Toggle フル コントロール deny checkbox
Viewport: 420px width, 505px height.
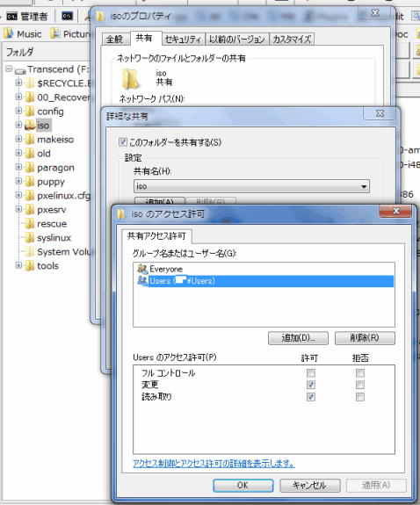point(360,373)
